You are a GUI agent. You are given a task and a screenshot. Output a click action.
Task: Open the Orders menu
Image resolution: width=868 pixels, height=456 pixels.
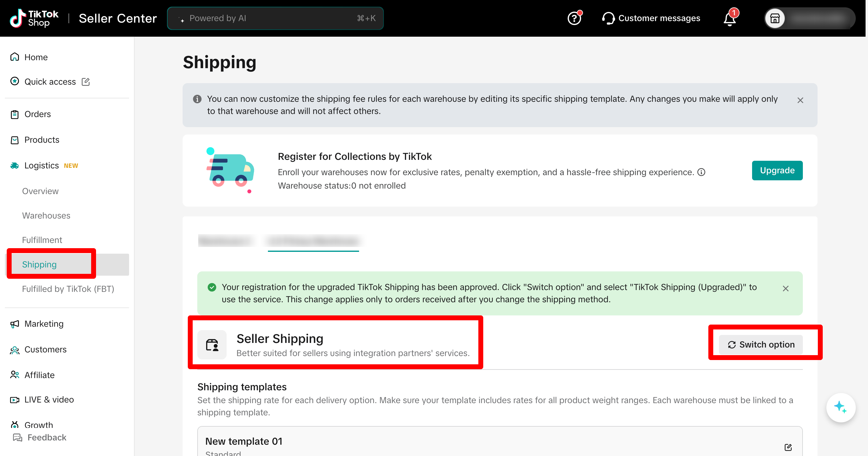(37, 114)
